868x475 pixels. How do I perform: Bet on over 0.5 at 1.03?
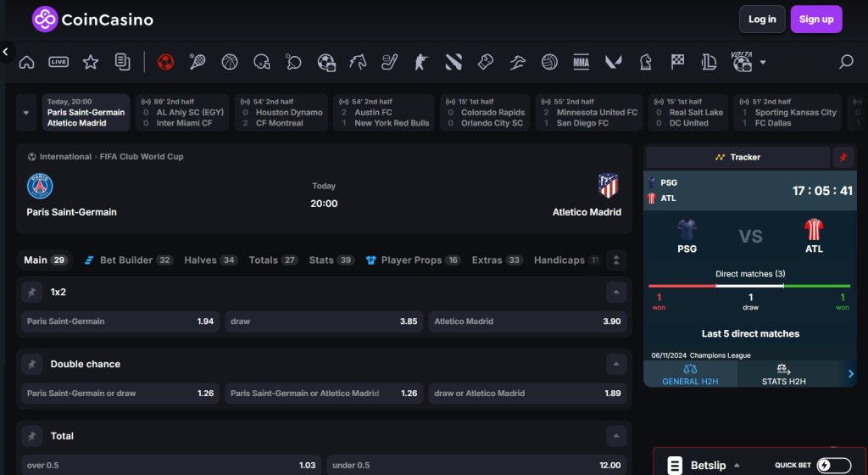tap(171, 465)
